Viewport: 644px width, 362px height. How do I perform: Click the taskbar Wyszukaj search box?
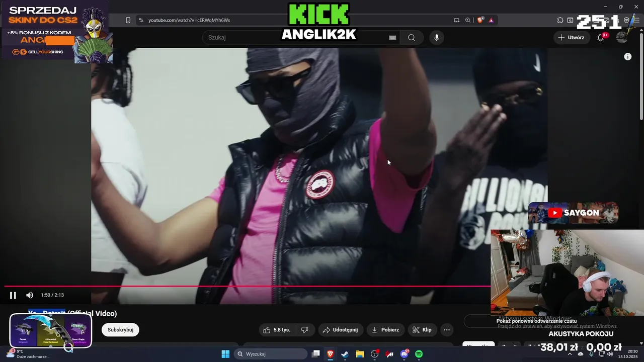pos(271,354)
